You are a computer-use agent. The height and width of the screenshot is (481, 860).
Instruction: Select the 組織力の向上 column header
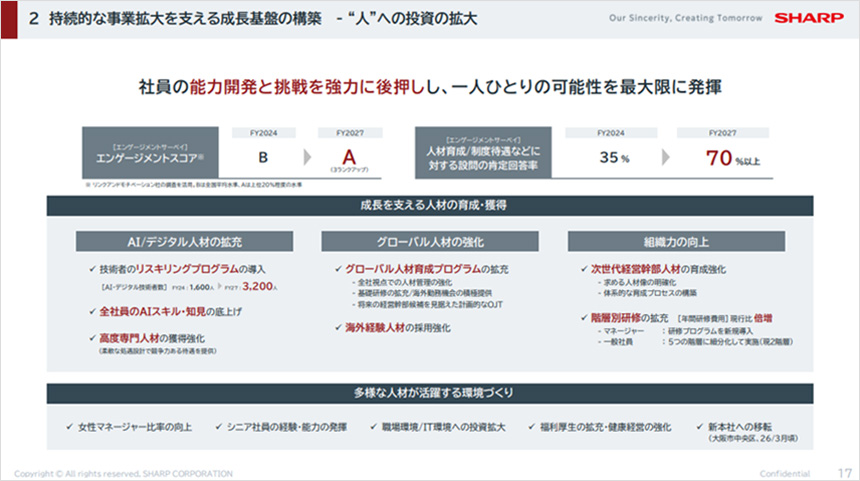[x=675, y=241]
